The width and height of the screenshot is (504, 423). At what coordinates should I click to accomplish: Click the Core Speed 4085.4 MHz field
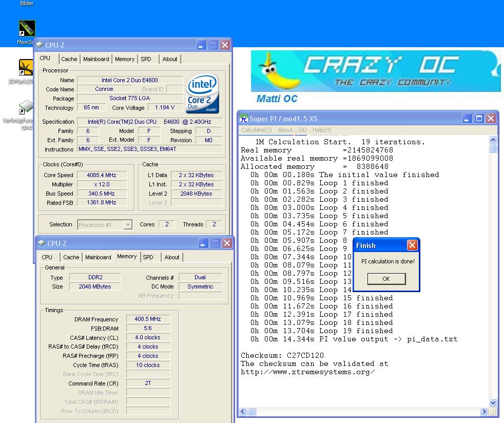coord(102,175)
